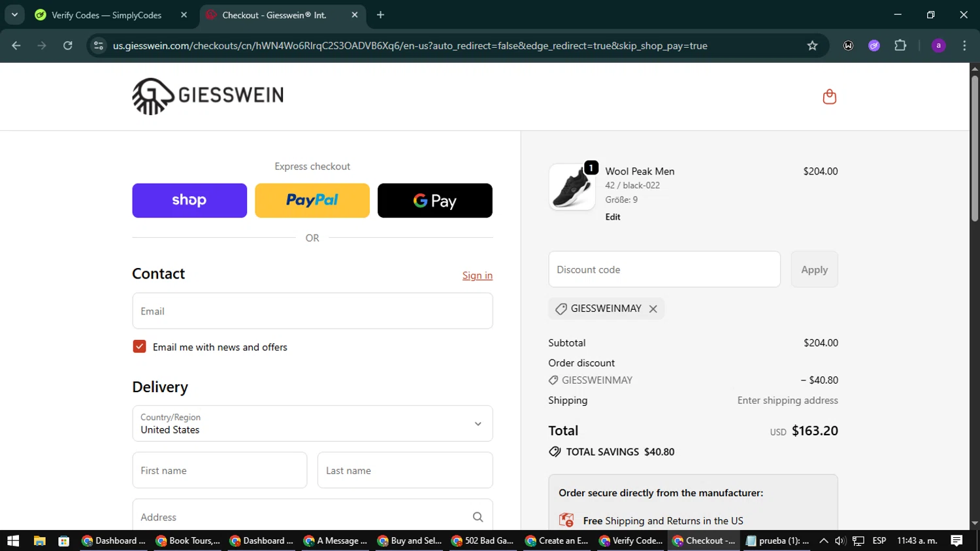Click the ESP language indicator
The height and width of the screenshot is (551, 980).
(879, 541)
